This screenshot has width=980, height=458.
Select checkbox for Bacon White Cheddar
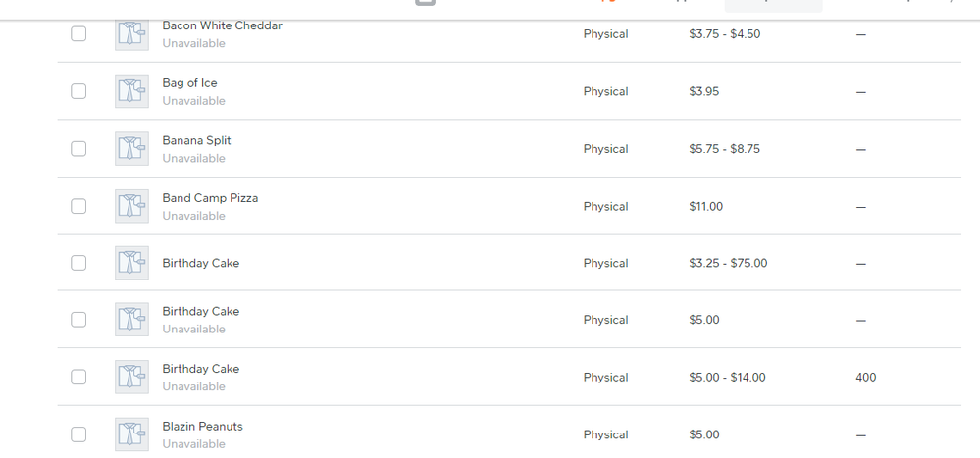tap(78, 34)
